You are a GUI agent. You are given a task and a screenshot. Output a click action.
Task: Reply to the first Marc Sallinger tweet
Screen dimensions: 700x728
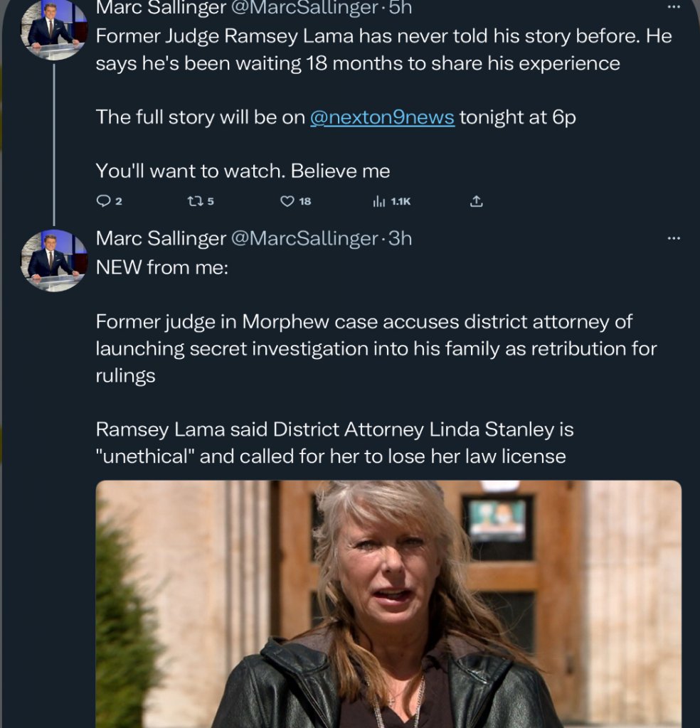(104, 201)
